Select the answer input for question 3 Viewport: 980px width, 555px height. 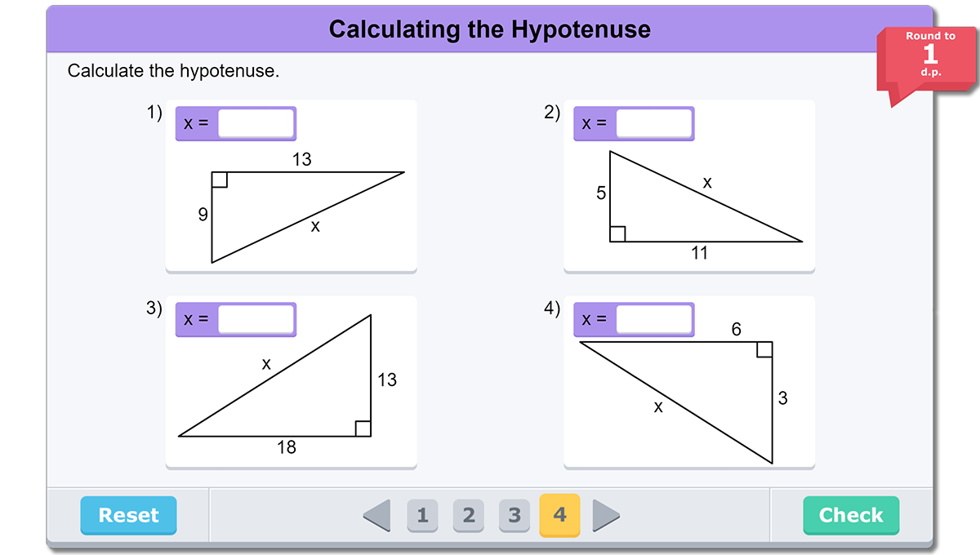(x=256, y=320)
